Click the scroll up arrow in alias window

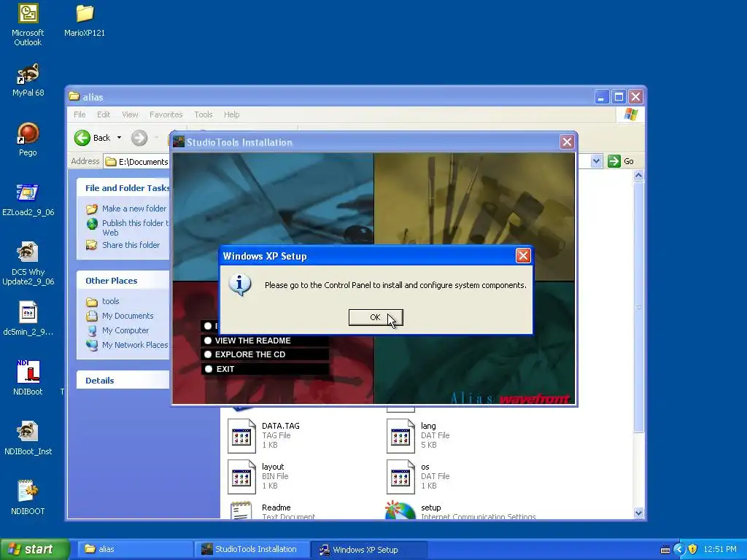pos(638,176)
